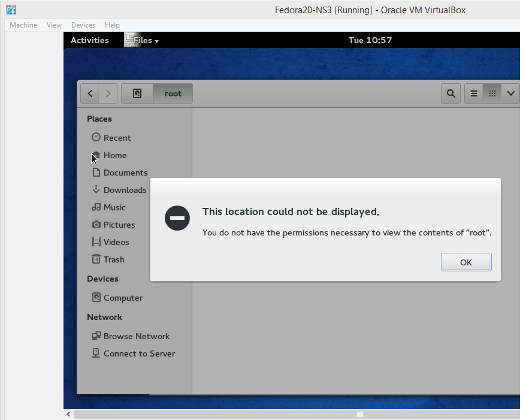Image resolution: width=523 pixels, height=420 pixels.
Task: Click the Downloads arrow icon
Action: pyautogui.click(x=96, y=189)
